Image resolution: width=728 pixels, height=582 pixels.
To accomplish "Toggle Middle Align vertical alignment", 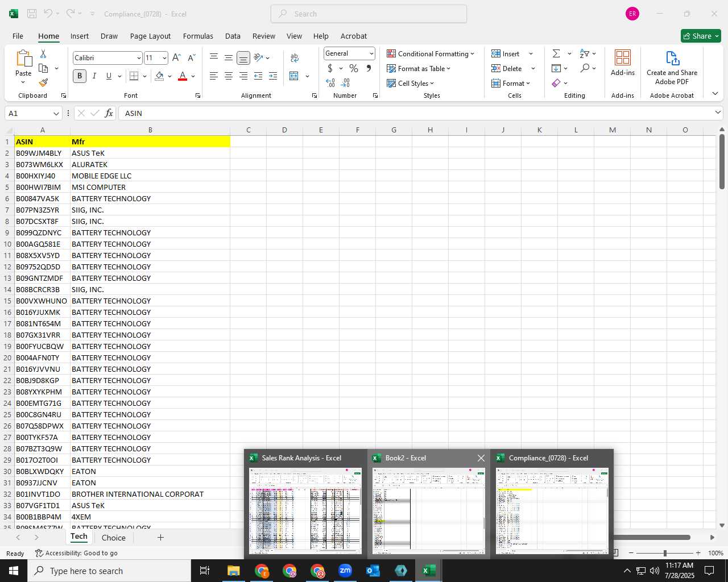I will (229, 57).
